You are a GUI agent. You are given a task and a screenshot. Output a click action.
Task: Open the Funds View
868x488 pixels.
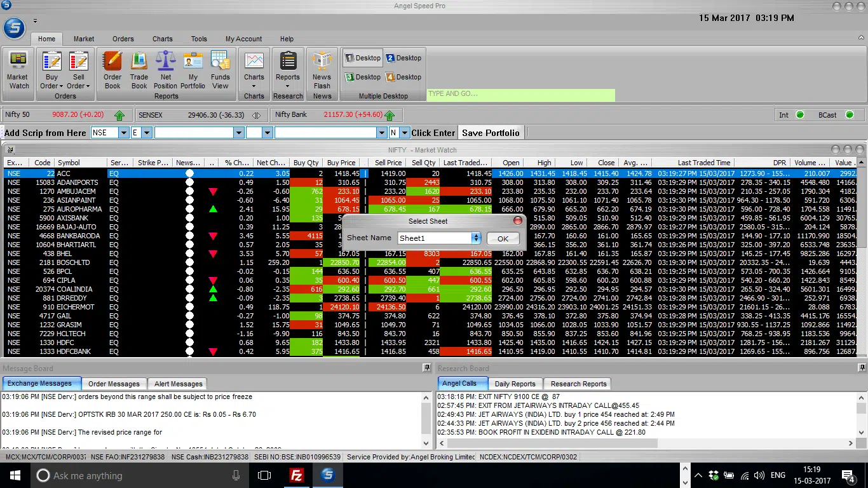coord(220,70)
